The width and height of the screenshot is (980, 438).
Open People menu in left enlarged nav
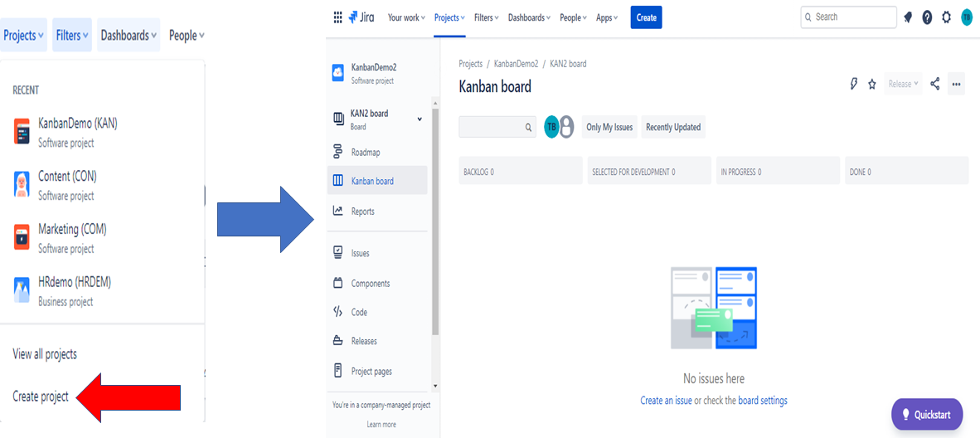187,35
